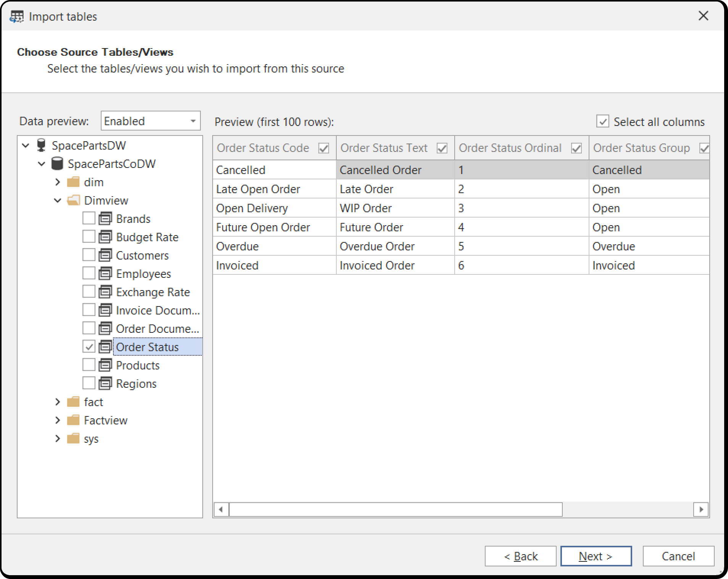
Task: Click the sys folder icon
Action: coord(73,439)
